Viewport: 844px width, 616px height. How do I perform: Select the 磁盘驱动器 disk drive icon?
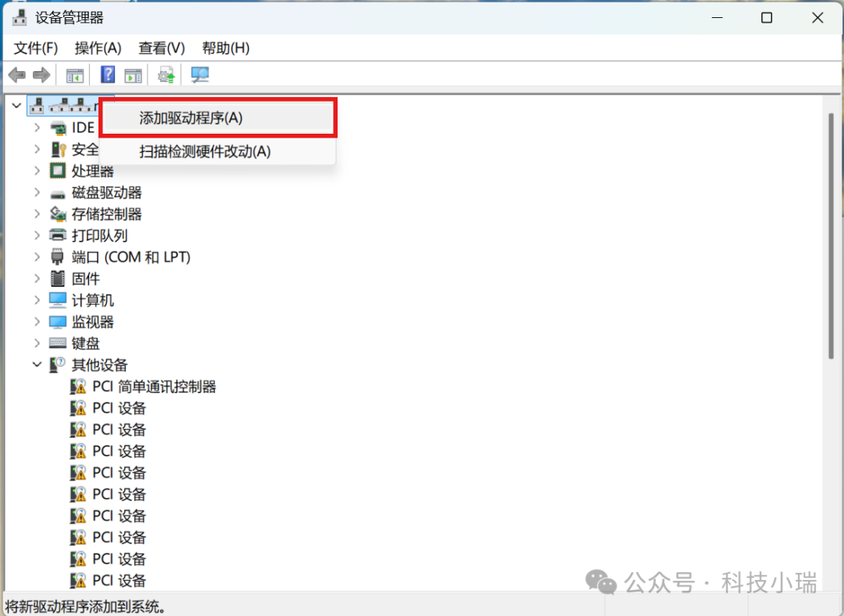(58, 193)
